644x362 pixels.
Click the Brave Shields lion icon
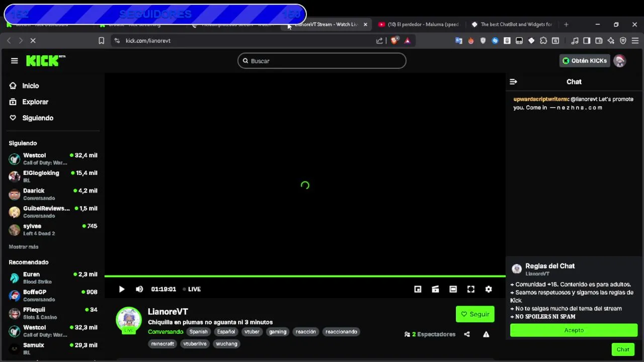point(394,41)
